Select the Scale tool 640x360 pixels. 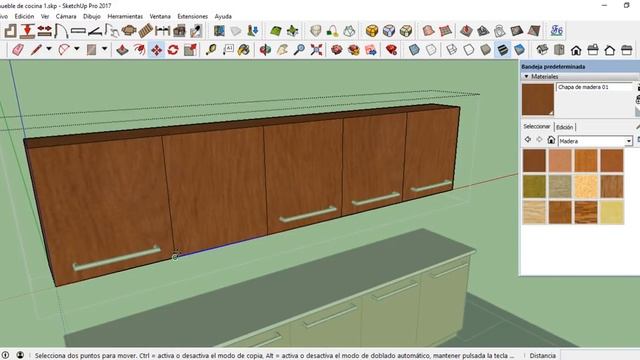tap(190, 50)
